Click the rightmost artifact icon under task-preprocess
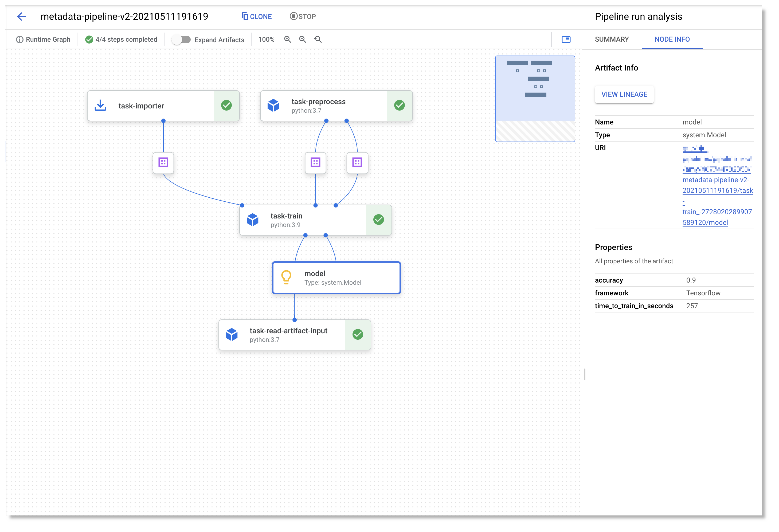 pos(357,163)
